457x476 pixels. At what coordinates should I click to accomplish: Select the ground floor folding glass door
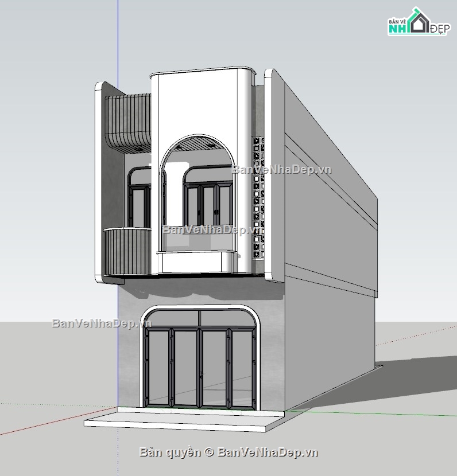point(200,368)
